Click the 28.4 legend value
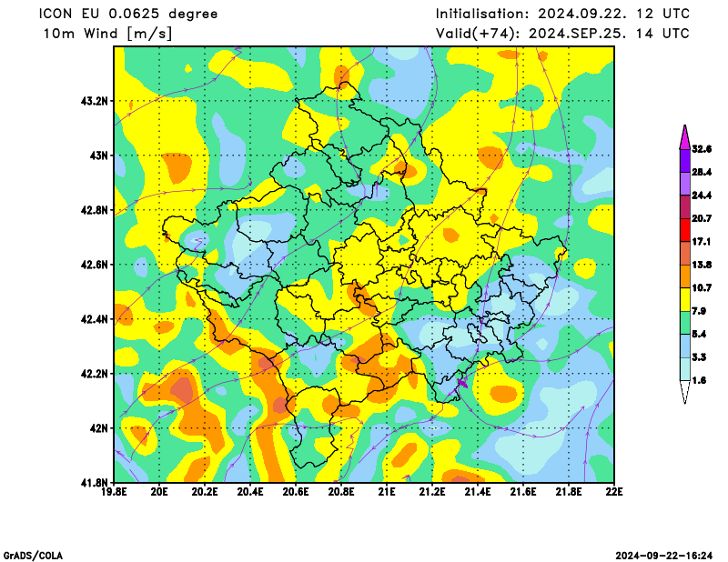728x562 pixels. pos(702,172)
